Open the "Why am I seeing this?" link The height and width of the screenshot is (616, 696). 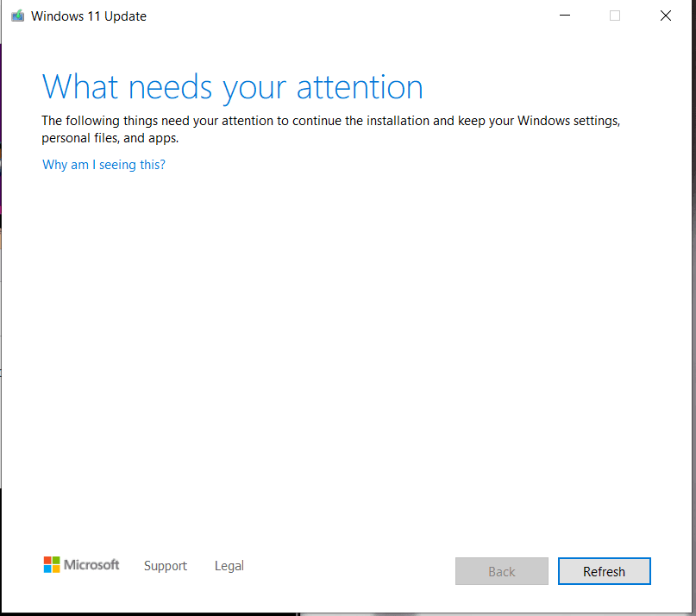click(x=103, y=165)
